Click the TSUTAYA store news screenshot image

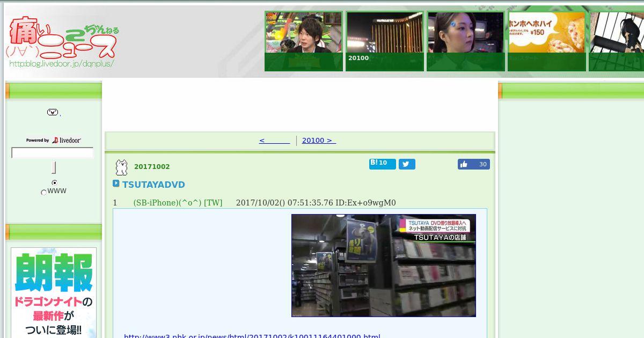coord(384,266)
